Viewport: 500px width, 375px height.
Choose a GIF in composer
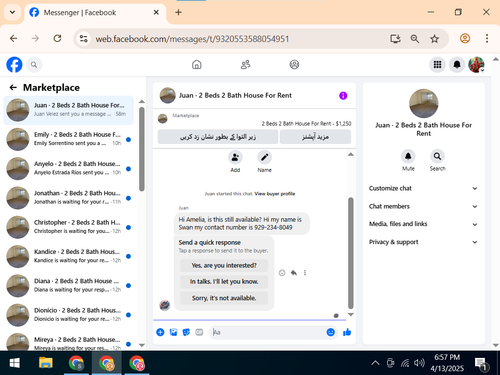pyautogui.click(x=199, y=332)
